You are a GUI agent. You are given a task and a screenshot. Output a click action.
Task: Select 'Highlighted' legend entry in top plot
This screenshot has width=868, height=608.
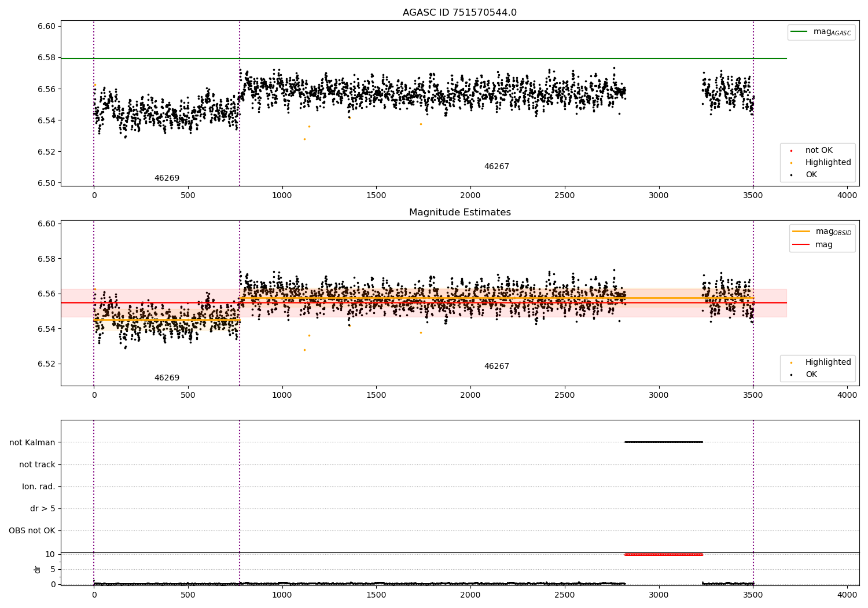click(828, 163)
